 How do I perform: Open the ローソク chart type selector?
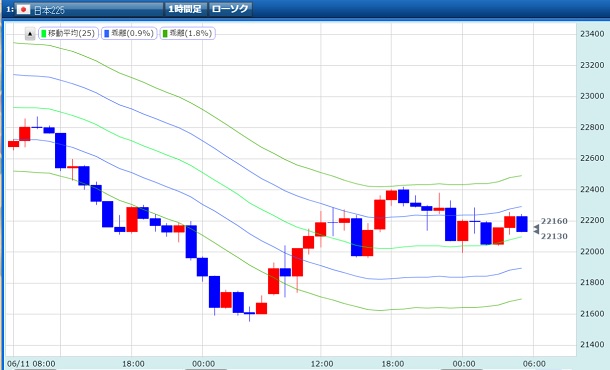point(230,9)
